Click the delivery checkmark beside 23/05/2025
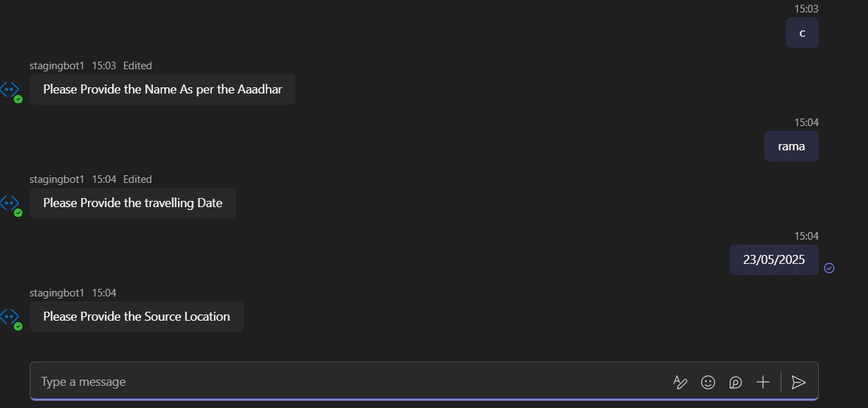This screenshot has width=868, height=408. (x=829, y=268)
